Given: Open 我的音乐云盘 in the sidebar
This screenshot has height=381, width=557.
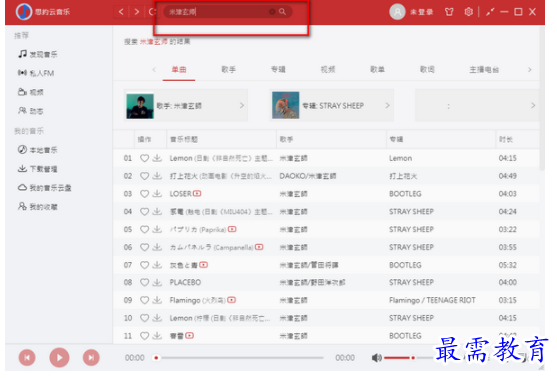Looking at the screenshot, I should [45, 187].
